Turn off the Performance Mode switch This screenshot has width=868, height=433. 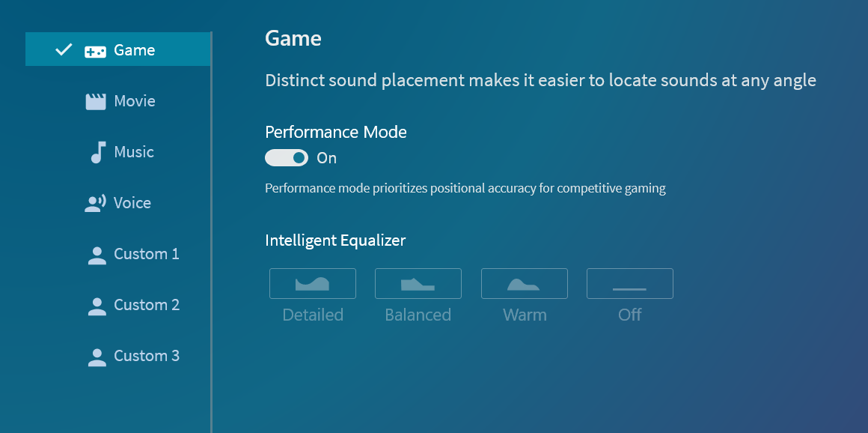(286, 158)
